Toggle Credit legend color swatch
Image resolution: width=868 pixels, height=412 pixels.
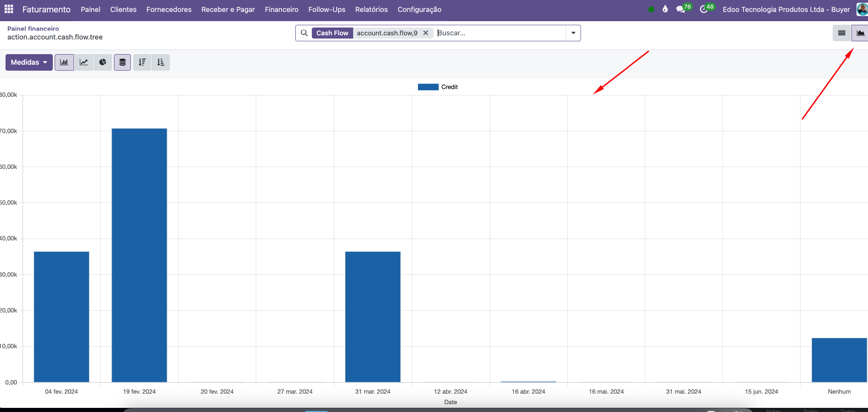pyautogui.click(x=428, y=87)
